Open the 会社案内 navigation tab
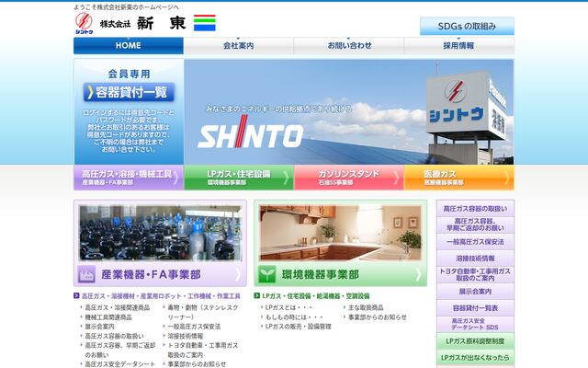This screenshot has width=588, height=368. 239,45
